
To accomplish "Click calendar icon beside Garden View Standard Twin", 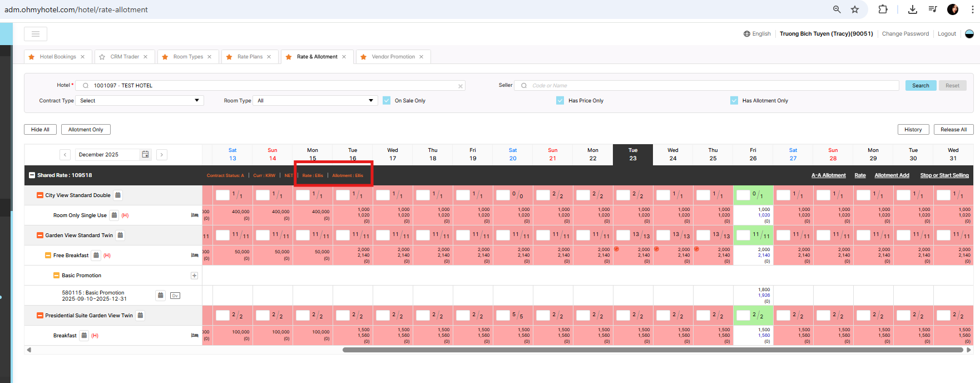I will coord(121,235).
